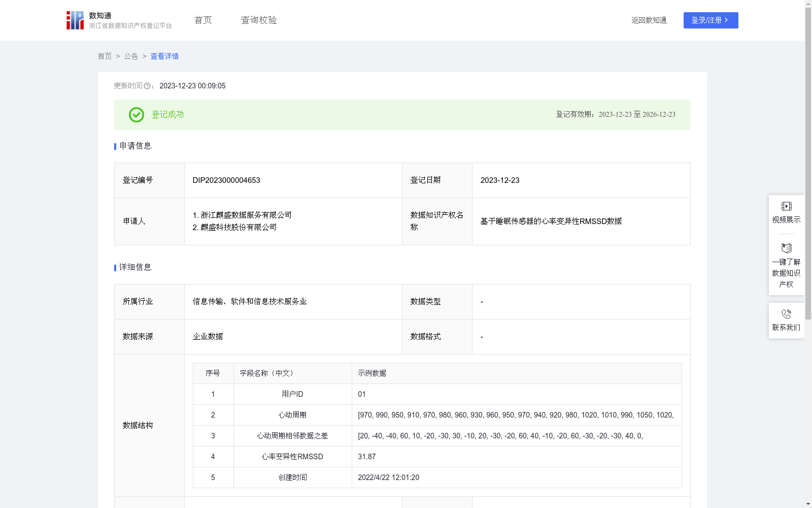Click the 登录/注册 button
Viewport: 812px width, 508px height.
[710, 20]
